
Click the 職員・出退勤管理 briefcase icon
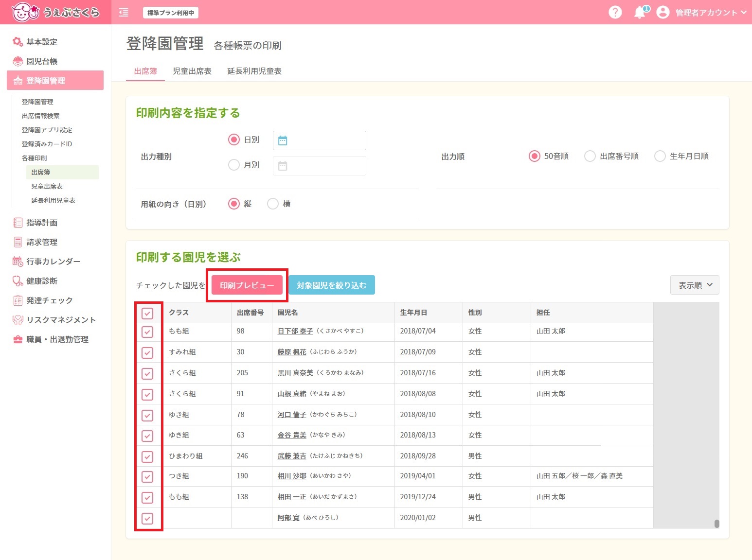click(x=18, y=339)
